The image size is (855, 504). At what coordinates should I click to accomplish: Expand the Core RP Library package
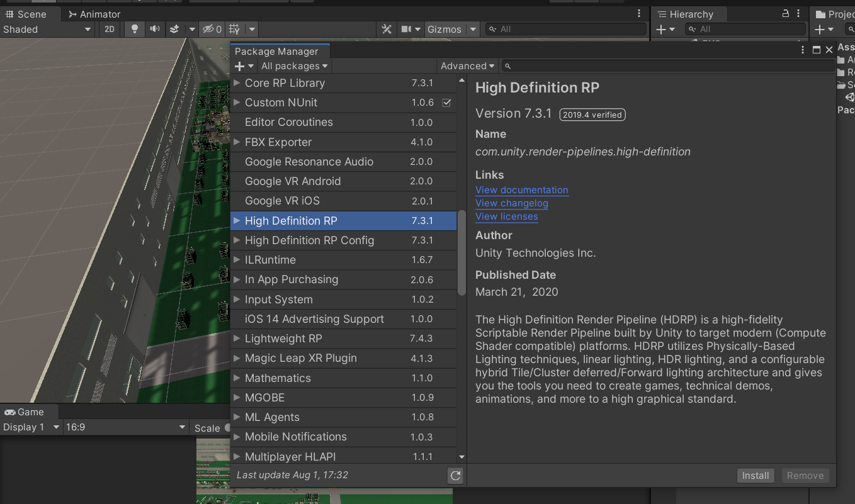pyautogui.click(x=237, y=82)
